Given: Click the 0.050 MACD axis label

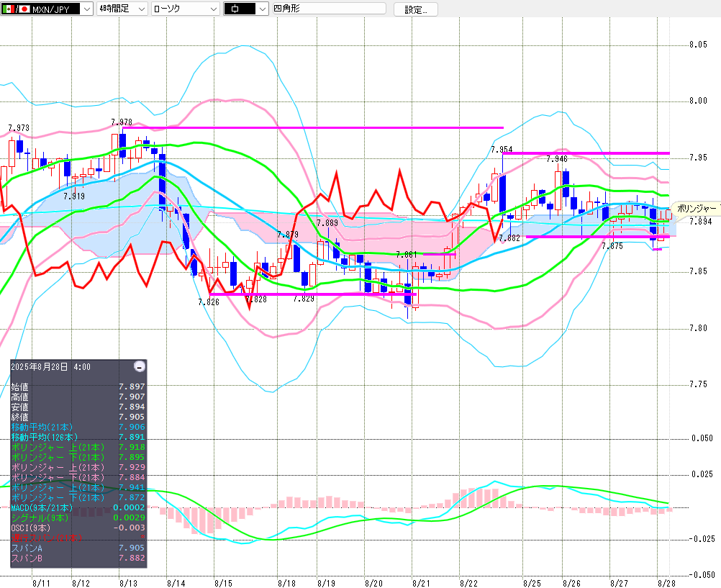Looking at the screenshot, I should (702, 438).
